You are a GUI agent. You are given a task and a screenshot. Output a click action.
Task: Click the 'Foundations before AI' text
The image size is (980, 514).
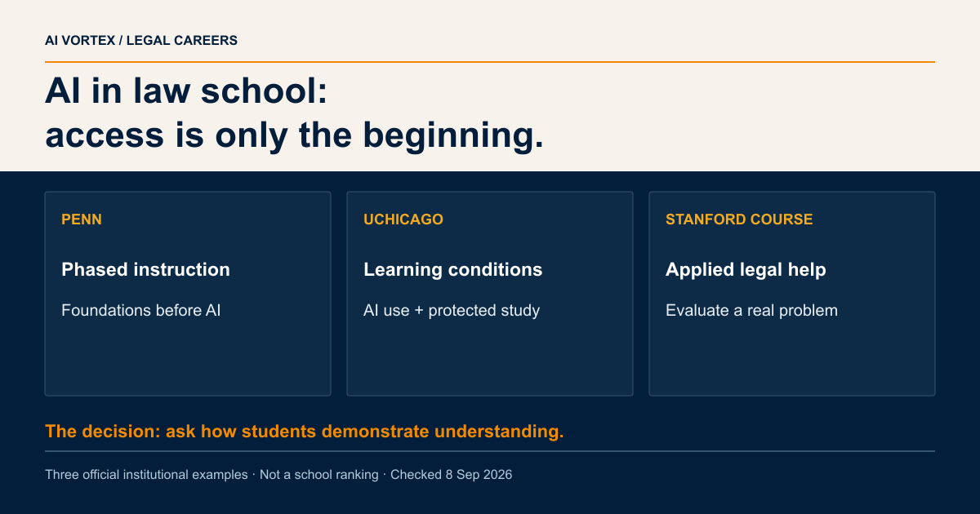click(x=141, y=310)
